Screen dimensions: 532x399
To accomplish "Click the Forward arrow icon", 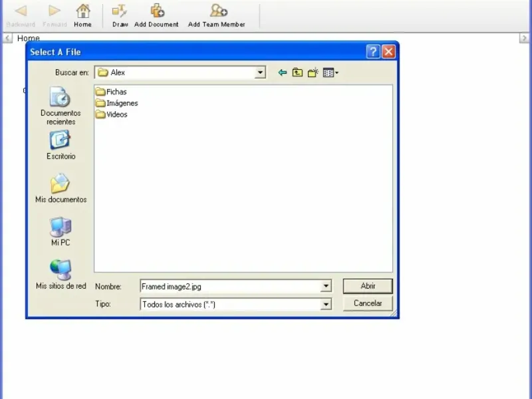I will click(54, 11).
